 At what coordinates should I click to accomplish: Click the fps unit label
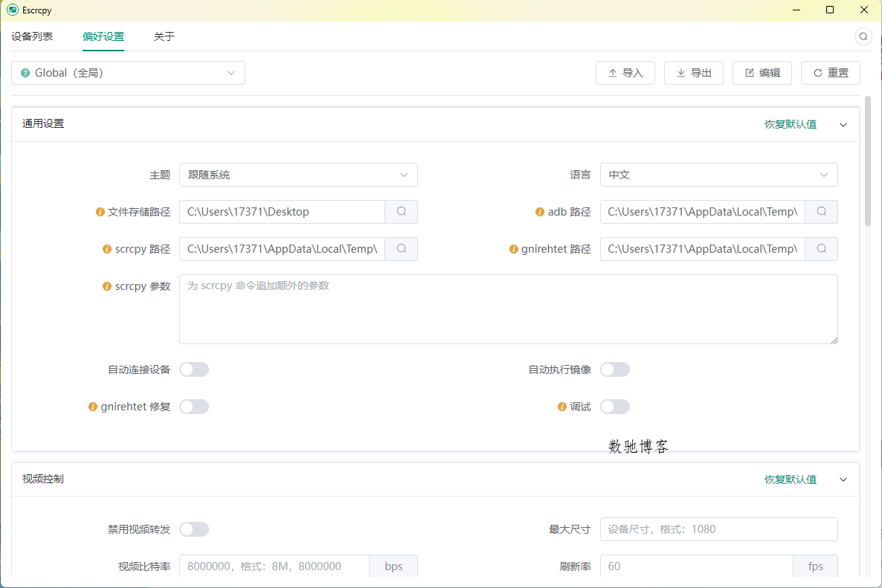click(x=816, y=566)
